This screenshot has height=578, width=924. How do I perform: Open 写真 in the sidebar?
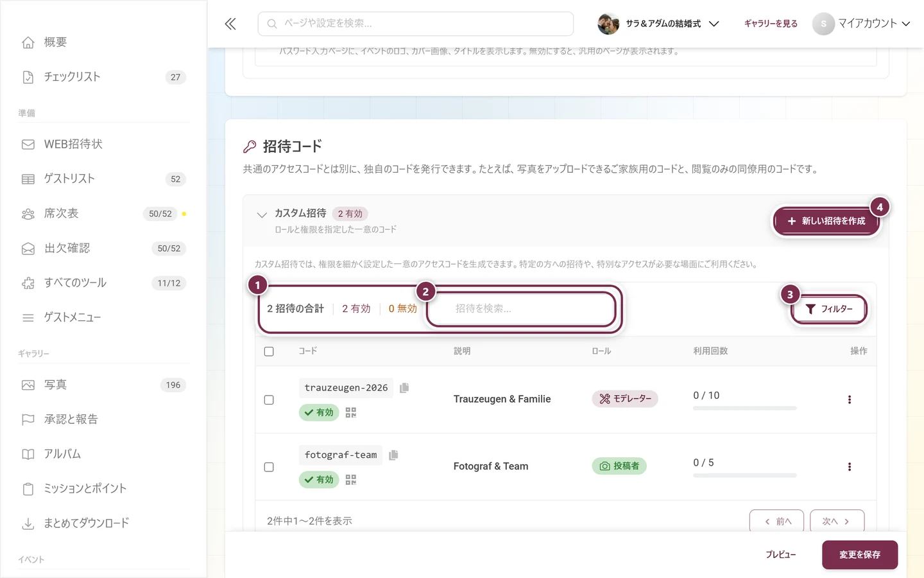[104, 385]
